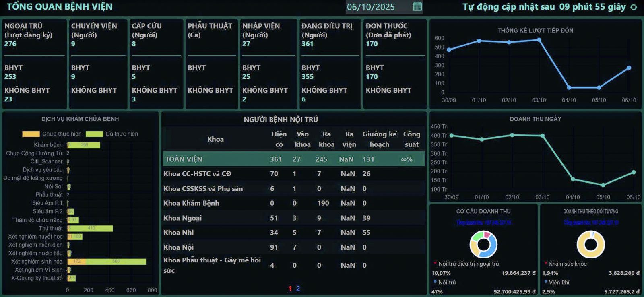
Task: Click the blue Viện Phí legend dot
Action: click(x=546, y=282)
